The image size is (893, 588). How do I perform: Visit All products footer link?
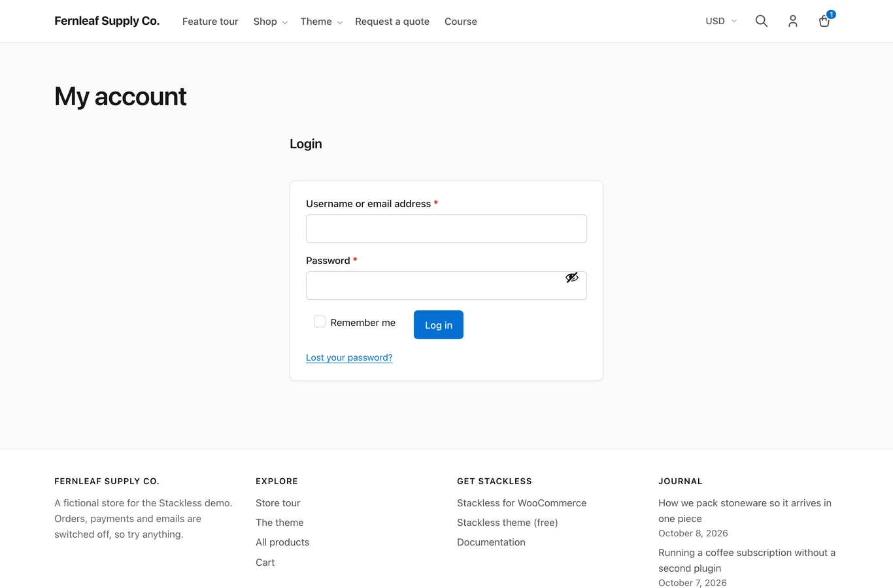282,542
